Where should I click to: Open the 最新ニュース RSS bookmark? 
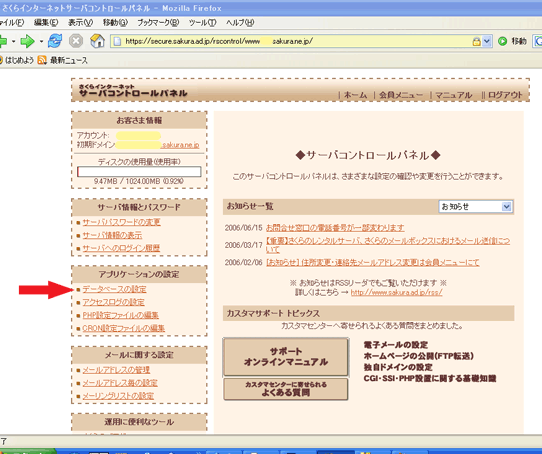[63, 60]
